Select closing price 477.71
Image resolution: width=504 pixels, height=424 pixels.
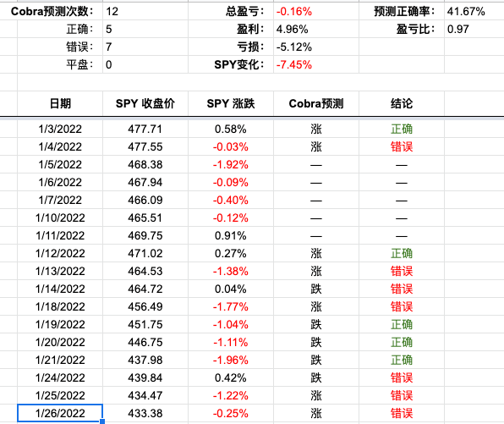(x=145, y=129)
